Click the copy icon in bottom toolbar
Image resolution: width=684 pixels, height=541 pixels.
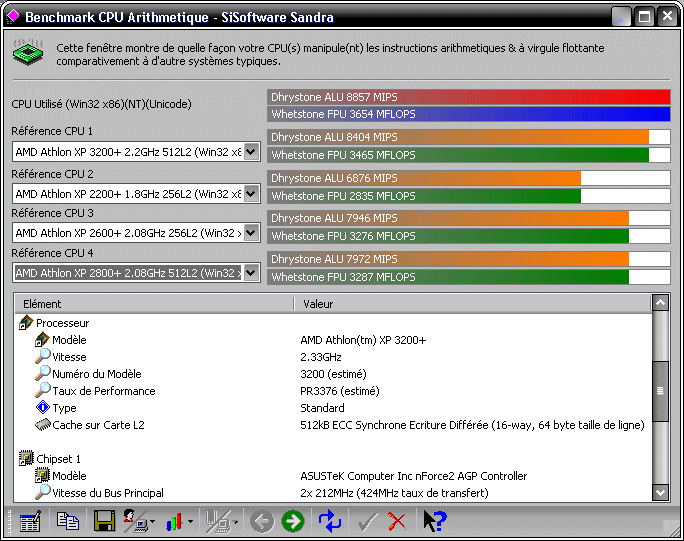(67, 521)
